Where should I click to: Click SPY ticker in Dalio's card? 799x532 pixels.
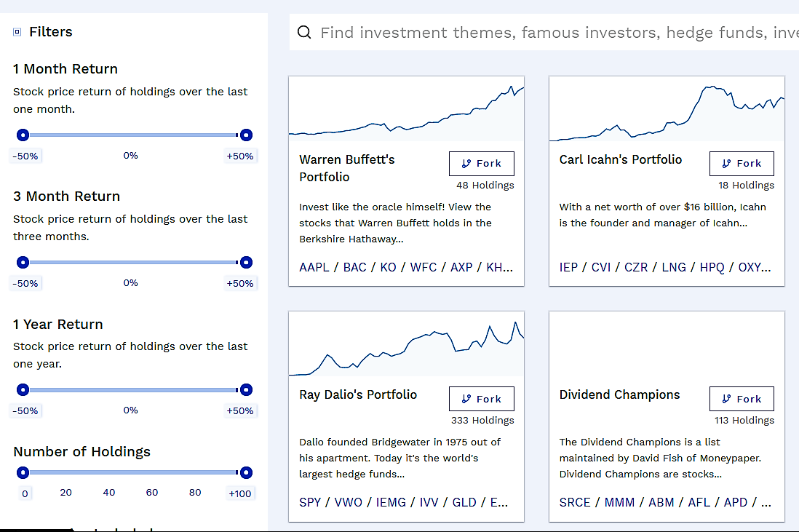(x=310, y=502)
